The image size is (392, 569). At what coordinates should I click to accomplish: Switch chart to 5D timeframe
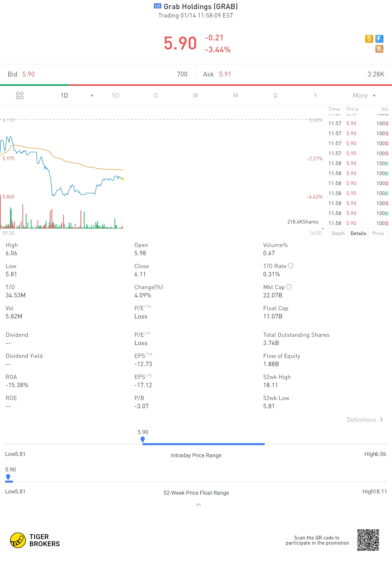[x=116, y=96]
